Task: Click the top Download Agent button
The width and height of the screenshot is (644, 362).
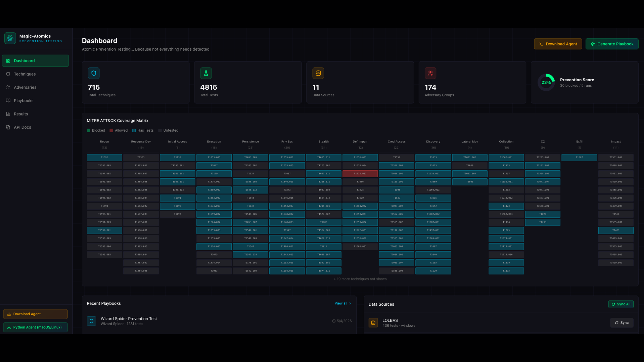Action: tap(558, 44)
